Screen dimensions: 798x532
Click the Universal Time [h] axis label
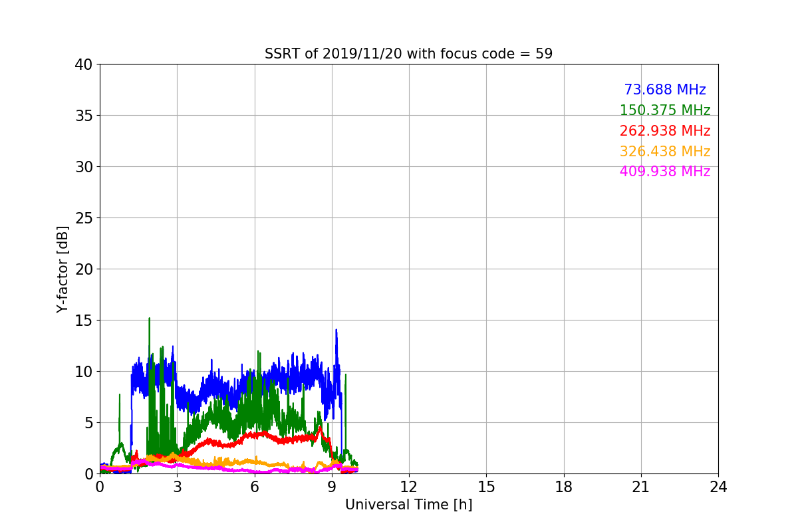click(x=408, y=505)
